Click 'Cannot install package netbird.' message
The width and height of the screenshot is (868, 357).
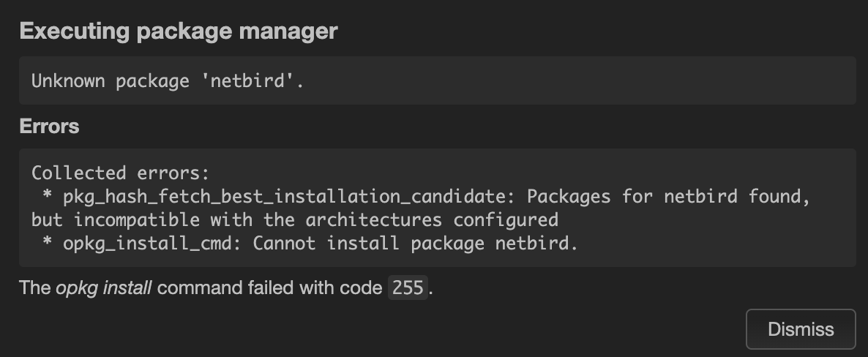[415, 243]
